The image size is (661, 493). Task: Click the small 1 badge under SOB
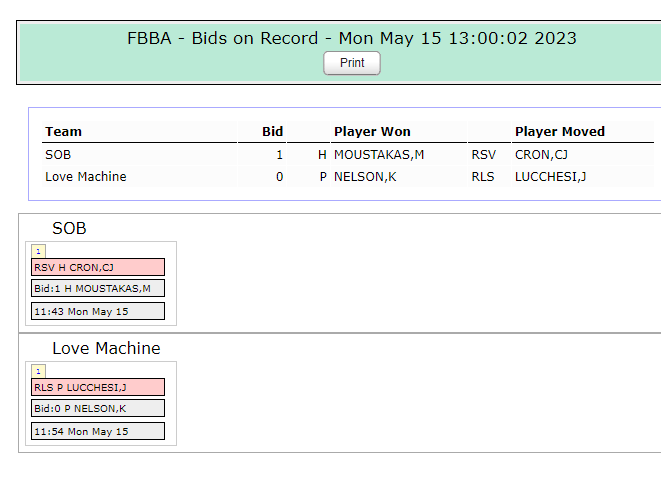point(38,251)
